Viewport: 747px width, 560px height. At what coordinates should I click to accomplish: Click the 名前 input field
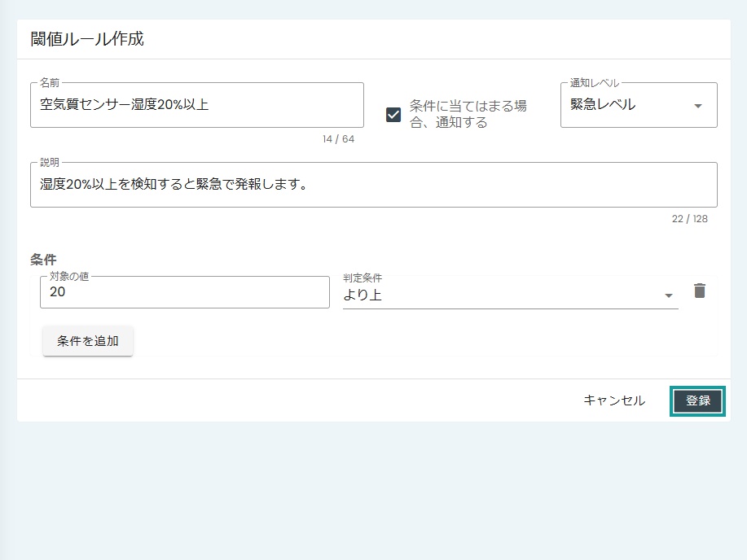(x=196, y=104)
